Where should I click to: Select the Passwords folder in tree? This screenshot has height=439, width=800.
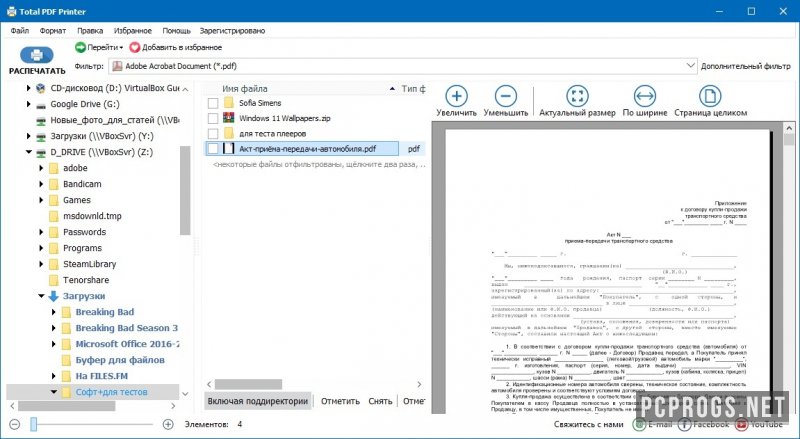[x=84, y=231]
